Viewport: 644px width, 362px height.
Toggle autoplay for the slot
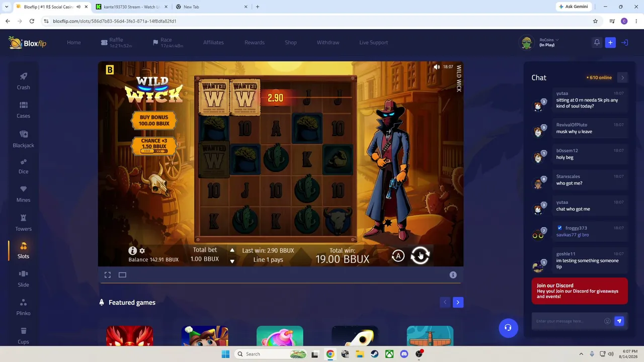click(x=398, y=256)
